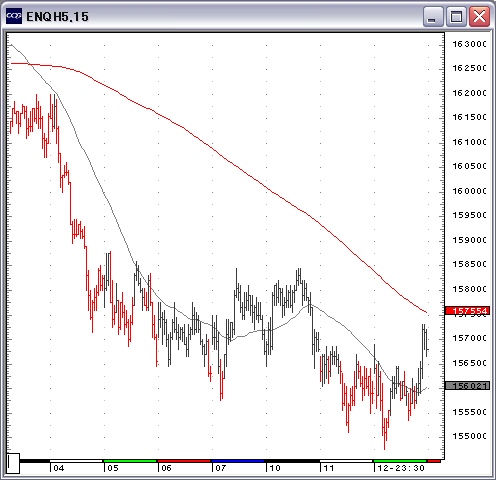Click the 155000 price scale label
496x480 pixels.
[469, 436]
